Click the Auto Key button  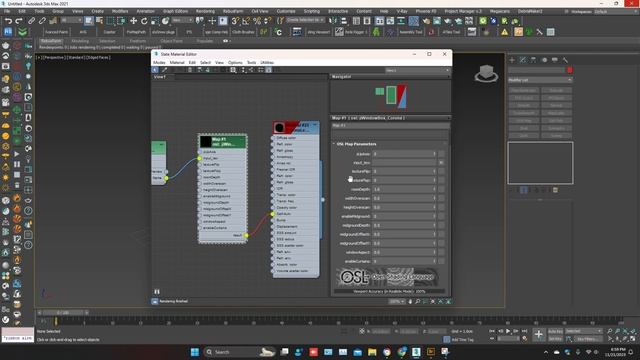tap(555, 331)
